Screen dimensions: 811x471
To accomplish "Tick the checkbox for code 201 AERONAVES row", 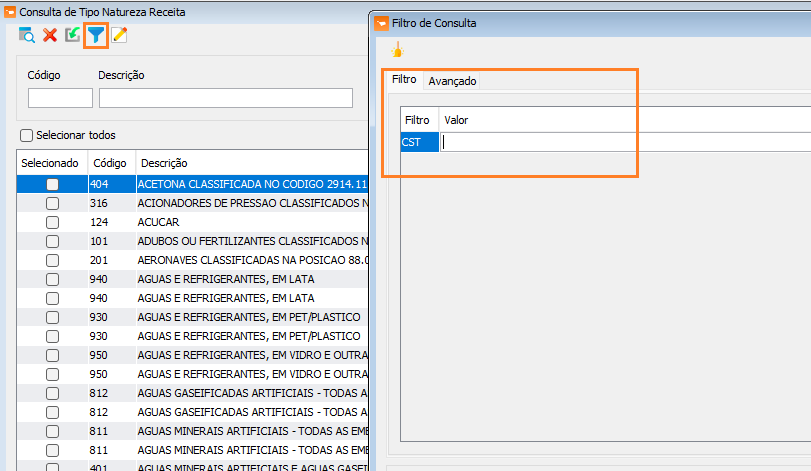I will point(52,260).
